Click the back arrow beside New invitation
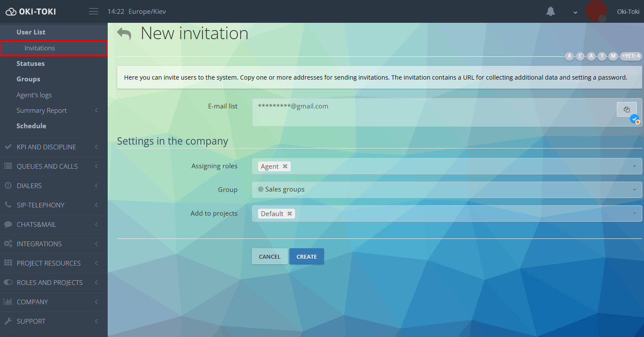The image size is (644, 337). pyautogui.click(x=124, y=34)
